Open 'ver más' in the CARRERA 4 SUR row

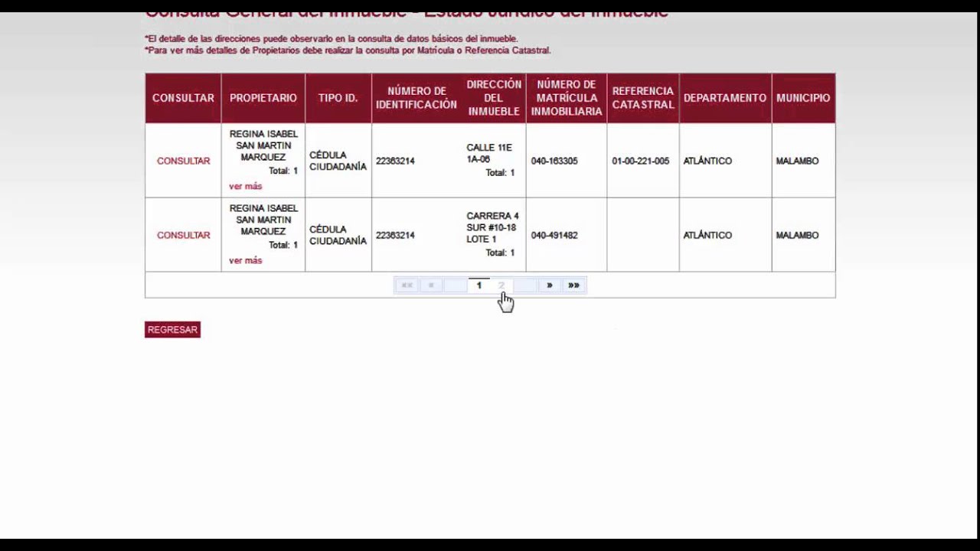coord(245,260)
